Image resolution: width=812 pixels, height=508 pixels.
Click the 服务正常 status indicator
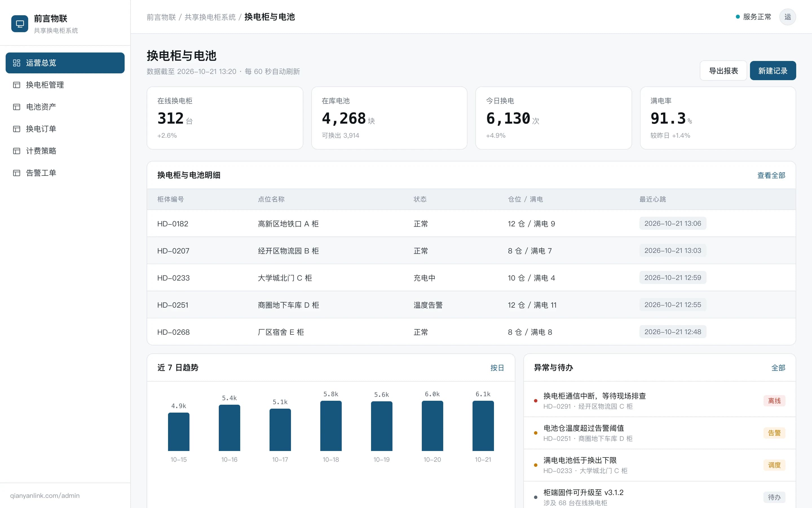click(753, 17)
